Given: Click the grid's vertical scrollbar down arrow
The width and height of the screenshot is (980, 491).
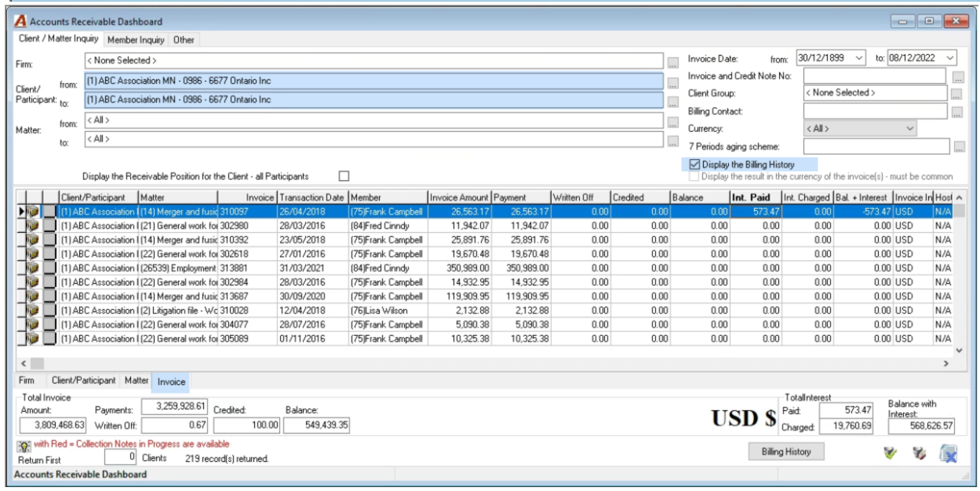Looking at the screenshot, I should coord(959,350).
